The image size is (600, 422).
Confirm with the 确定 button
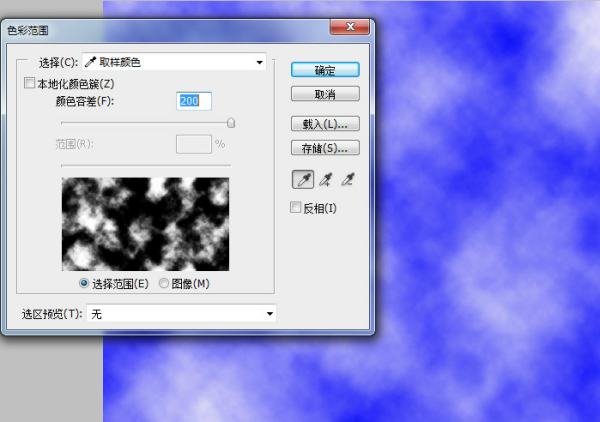(x=325, y=70)
